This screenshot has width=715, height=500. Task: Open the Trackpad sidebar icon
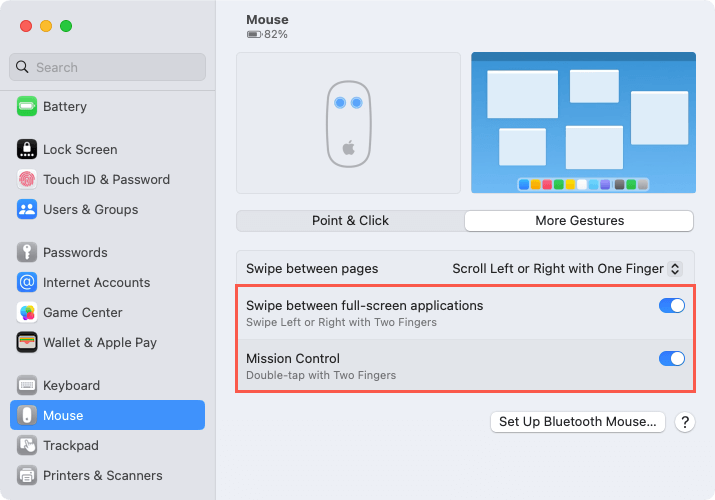coord(27,445)
